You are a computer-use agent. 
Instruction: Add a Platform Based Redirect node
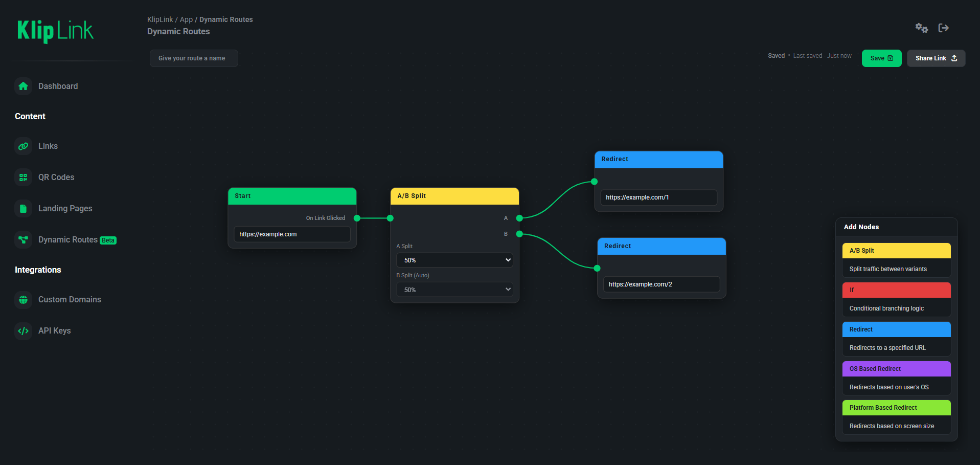[896, 408]
